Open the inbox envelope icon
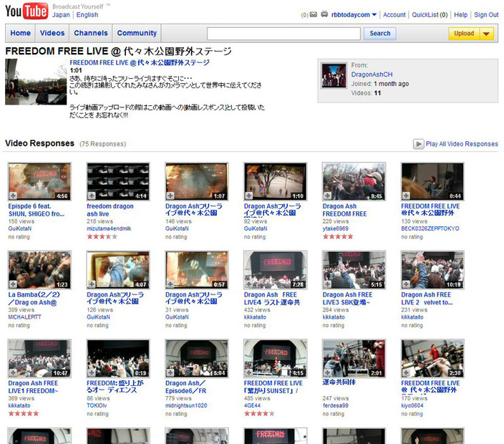Viewport: 504px width, 444px height. pos(314,14)
